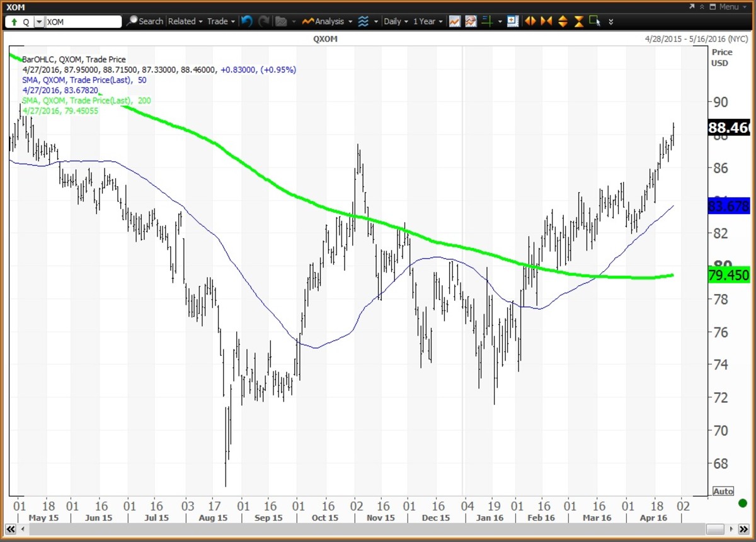Open the Analysis menu
Image resolution: width=756 pixels, height=542 pixels.
(x=326, y=21)
